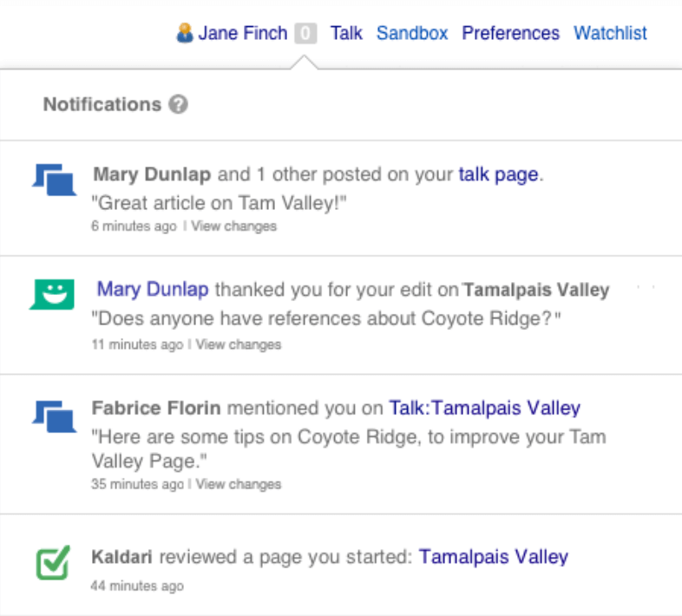Click the talk bubbles icon beside Fabrice Florin
The height and width of the screenshot is (616, 682).
55,413
